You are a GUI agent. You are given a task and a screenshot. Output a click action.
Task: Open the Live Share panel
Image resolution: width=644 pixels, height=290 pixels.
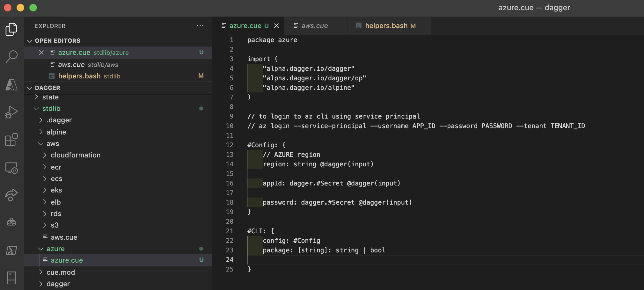(x=12, y=195)
